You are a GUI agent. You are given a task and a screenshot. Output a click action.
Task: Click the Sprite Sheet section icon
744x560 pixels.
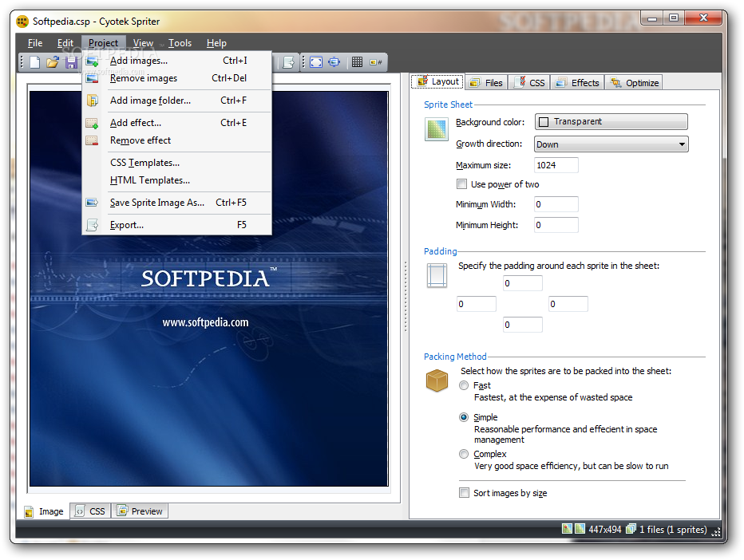437,129
